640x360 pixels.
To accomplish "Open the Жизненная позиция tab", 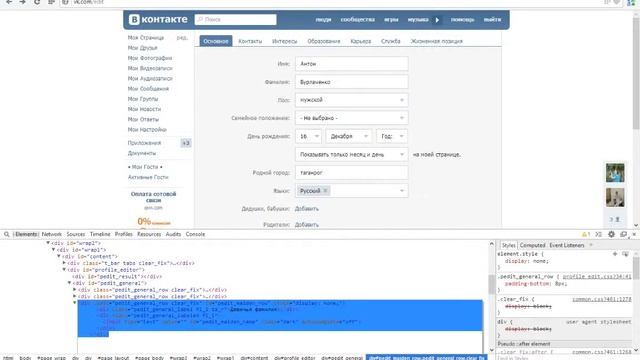I will point(436,41).
